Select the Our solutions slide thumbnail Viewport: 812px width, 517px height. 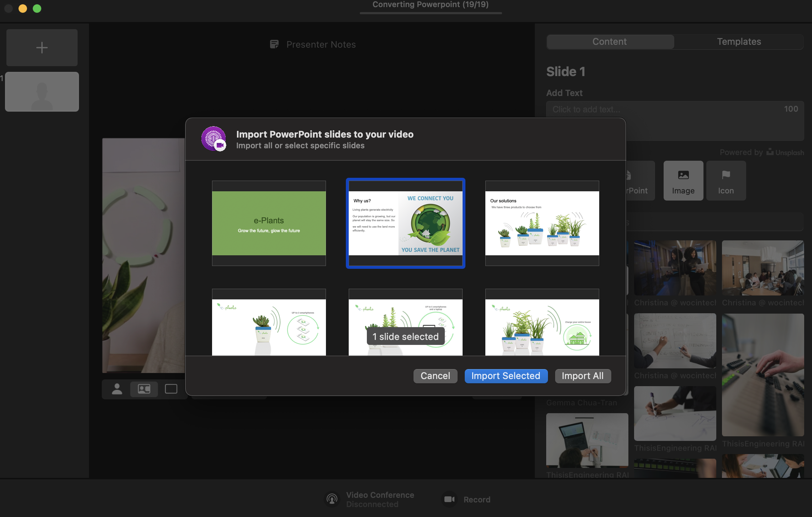542,223
